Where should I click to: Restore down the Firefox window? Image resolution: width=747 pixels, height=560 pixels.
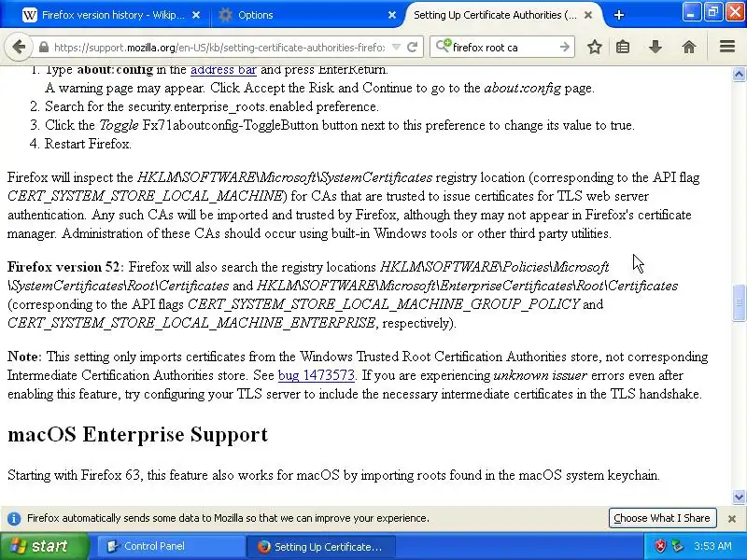(x=712, y=11)
